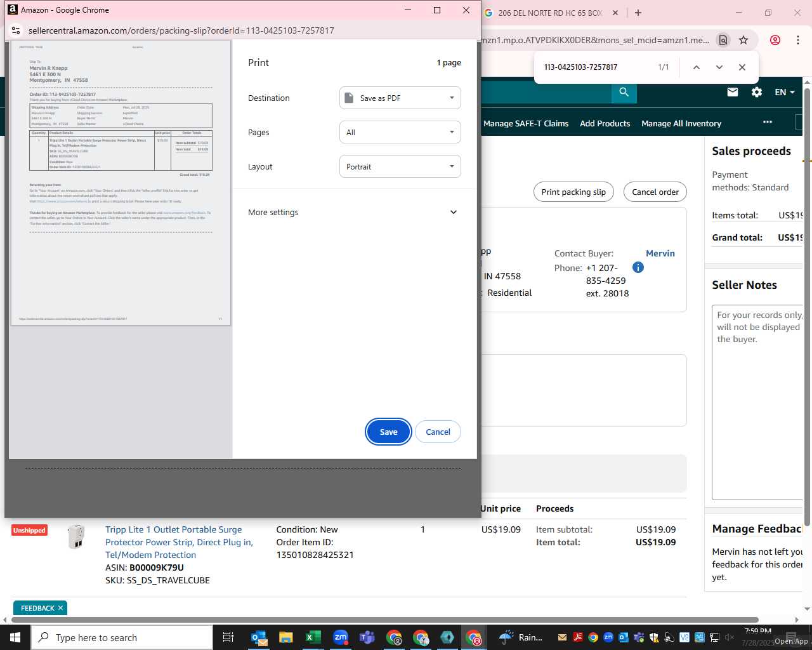Click the Adobe Acrobat tray icon
This screenshot has width=812, height=650.
pos(577,637)
